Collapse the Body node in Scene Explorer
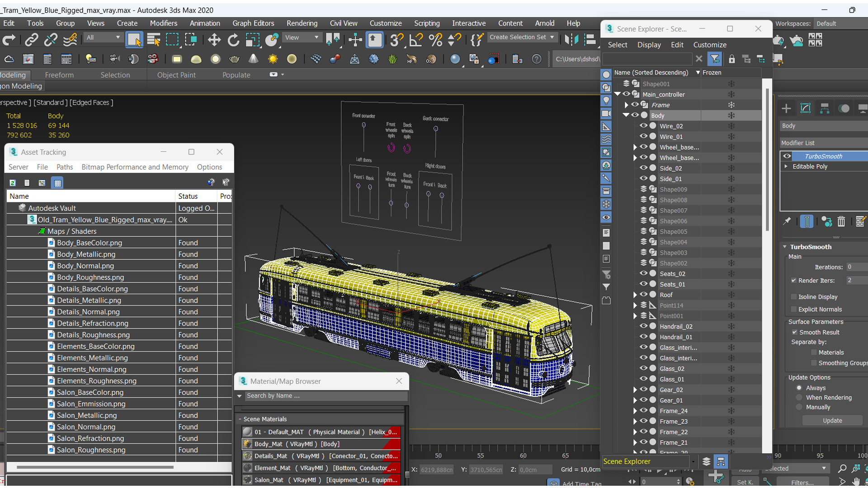Viewport: 868px width, 488px height. (x=626, y=115)
